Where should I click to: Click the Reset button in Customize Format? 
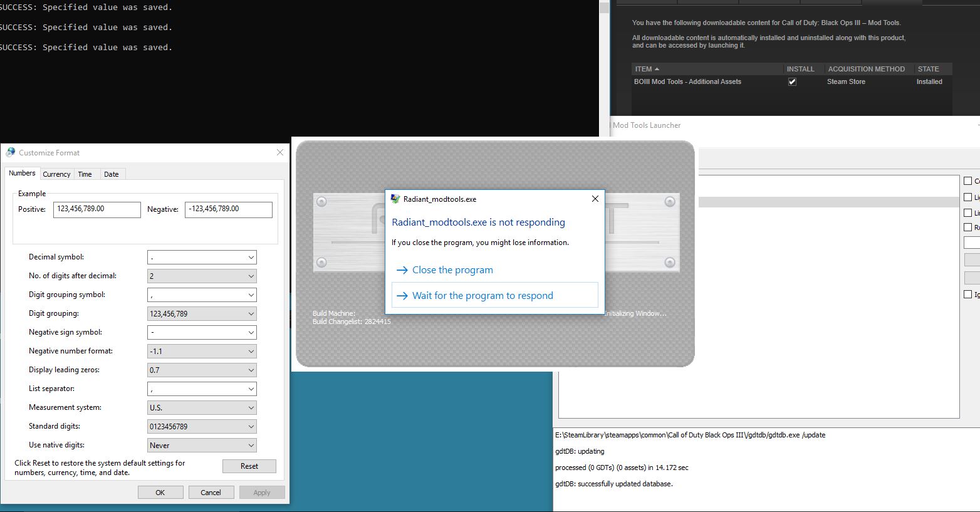coord(249,466)
